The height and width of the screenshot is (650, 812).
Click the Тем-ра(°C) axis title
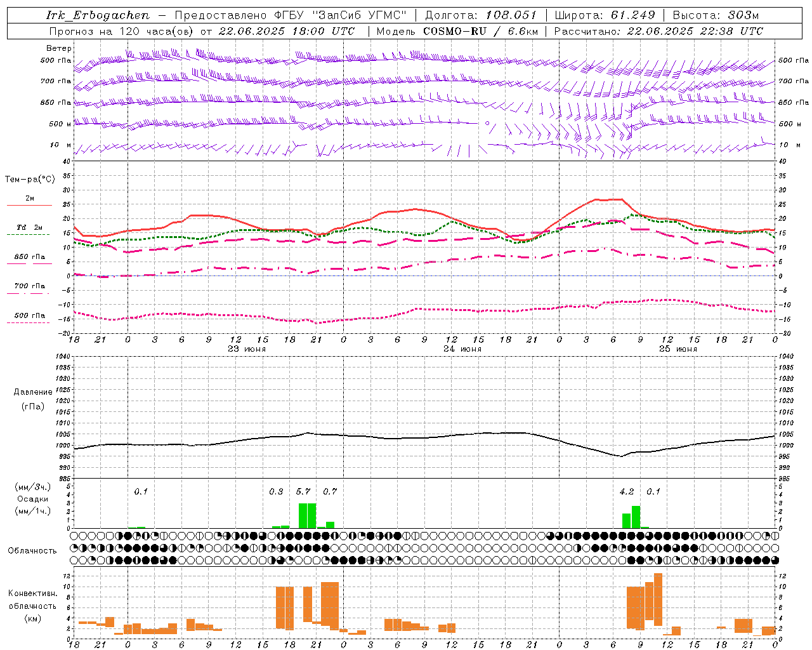[30, 180]
